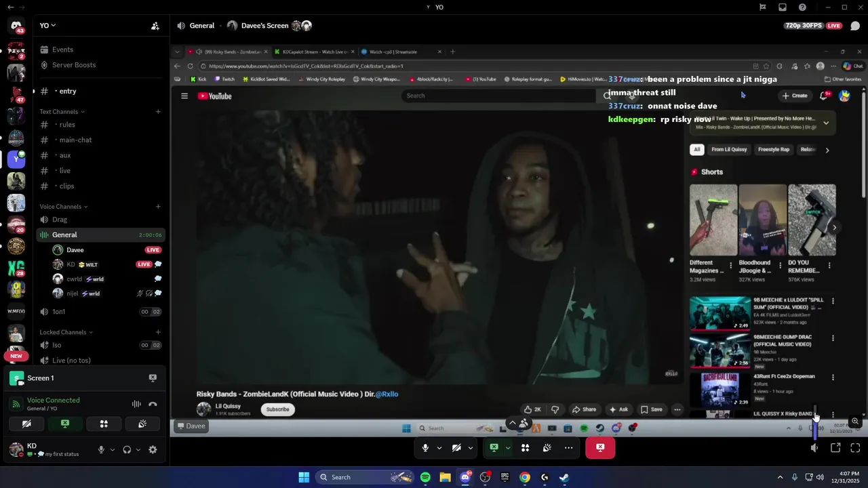Open File Explorer from the taskbar

[x=445, y=477]
